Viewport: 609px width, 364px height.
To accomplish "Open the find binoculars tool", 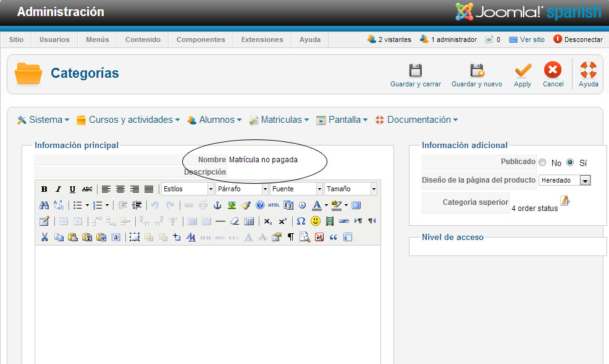I will click(44, 205).
